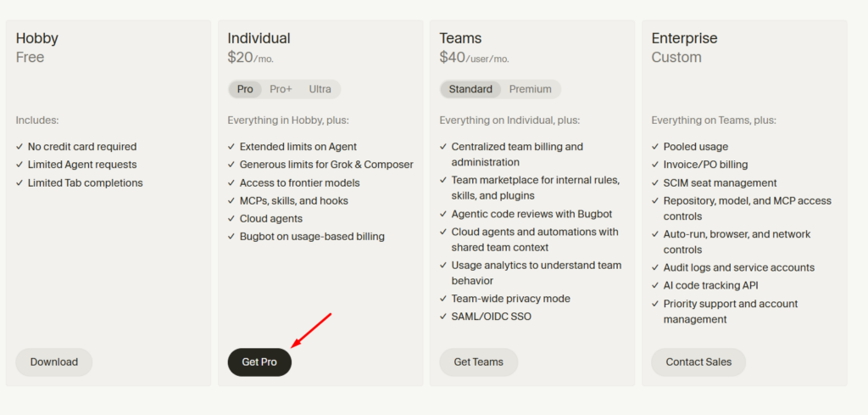Click the Get Pro button
This screenshot has width=868, height=415.
coord(259,362)
